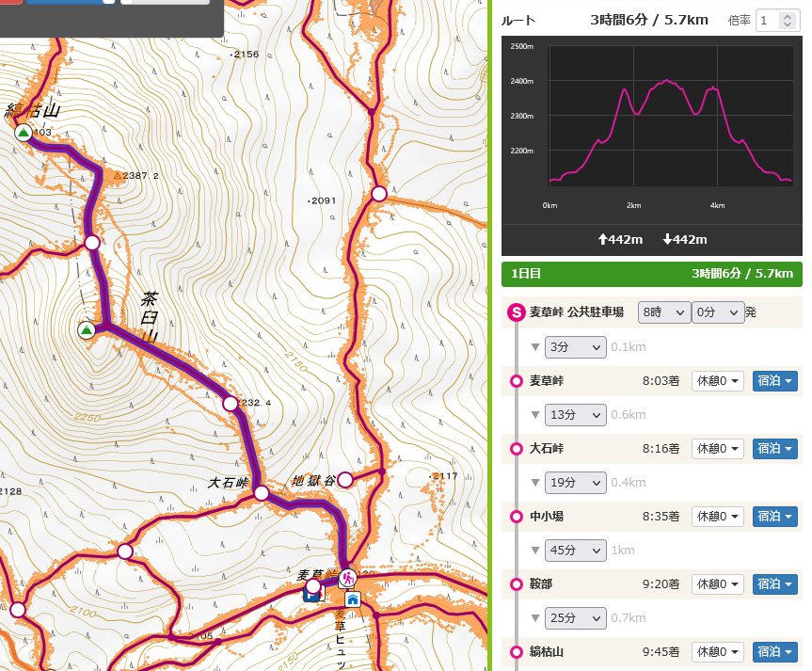Image resolution: width=812 pixels, height=671 pixels.
Task: Click the green summit marker on 縞枯山
Action: [x=23, y=132]
